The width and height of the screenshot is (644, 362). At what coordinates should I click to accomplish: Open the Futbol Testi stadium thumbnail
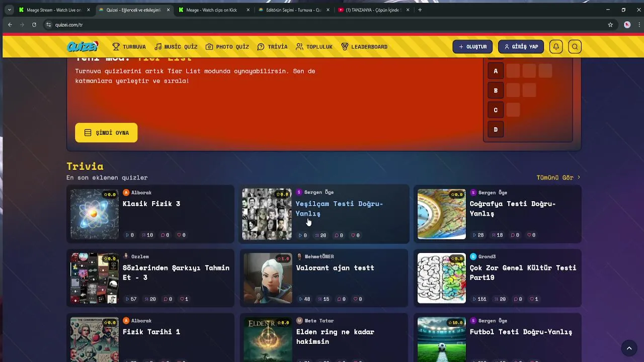coord(441,339)
